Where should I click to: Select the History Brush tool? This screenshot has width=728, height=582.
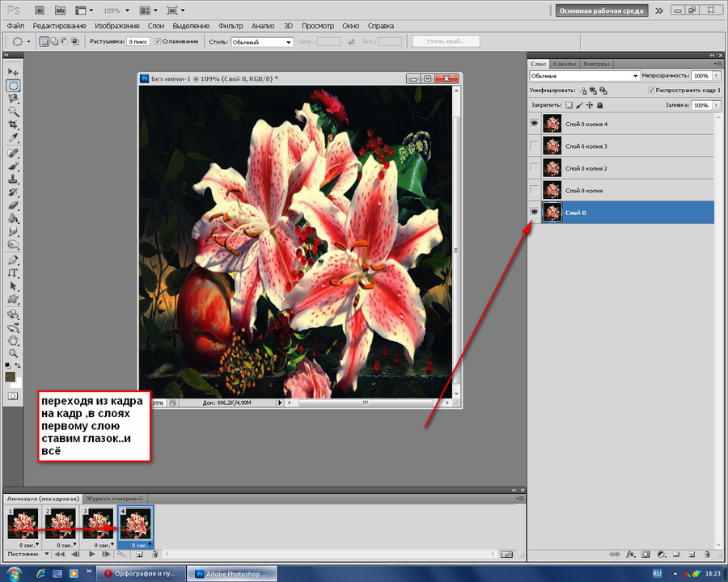13,192
